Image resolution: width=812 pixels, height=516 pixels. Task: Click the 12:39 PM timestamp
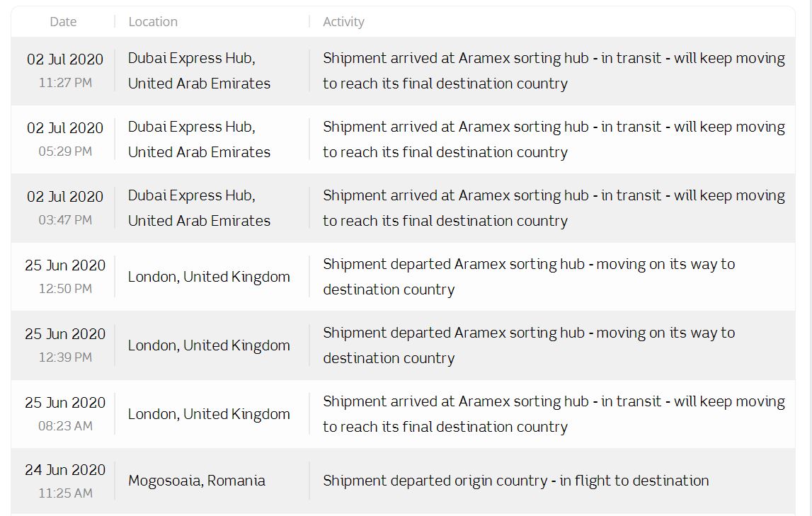(65, 357)
